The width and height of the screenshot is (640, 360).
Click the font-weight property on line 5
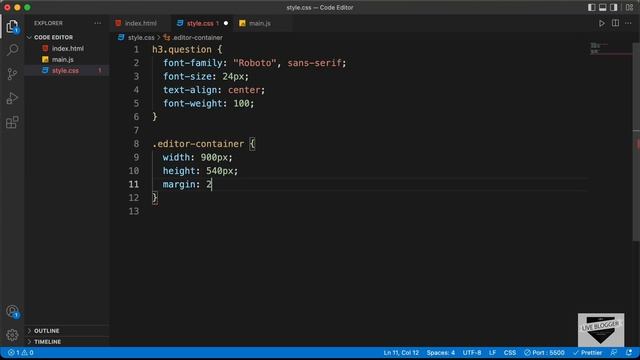coord(193,103)
